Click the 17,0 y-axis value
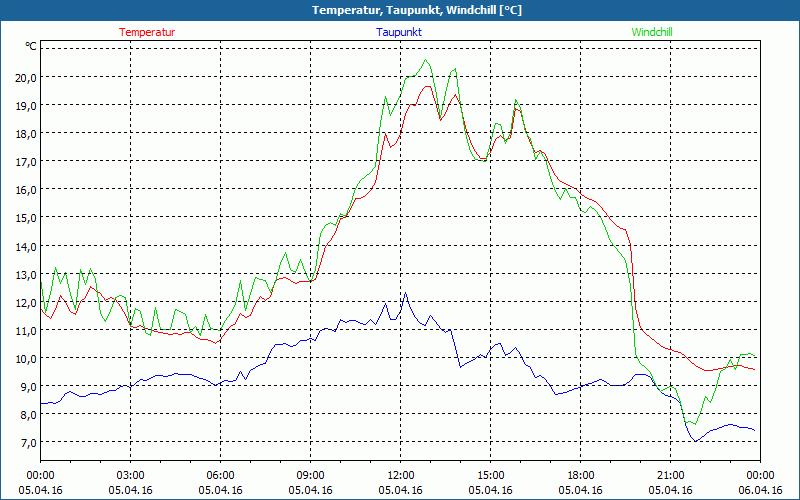Screen dimensions: 800x500 27,162
